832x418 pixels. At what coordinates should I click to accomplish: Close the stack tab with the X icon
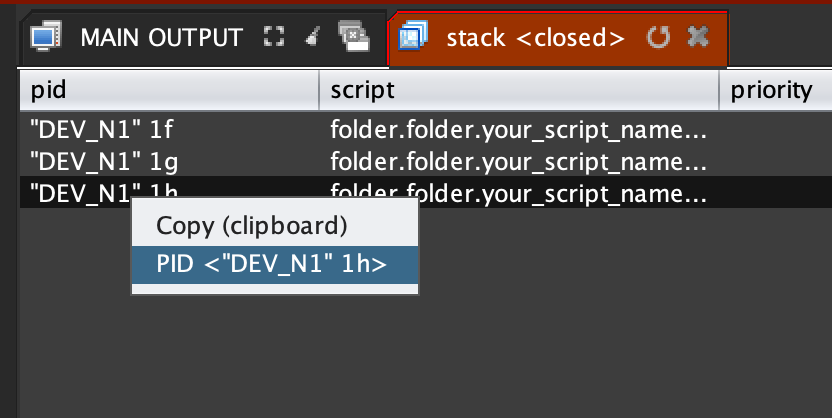(x=698, y=38)
